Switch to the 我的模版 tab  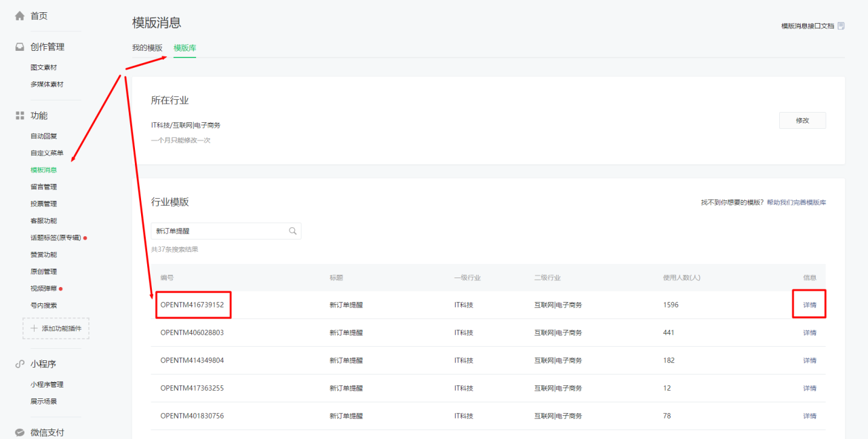[x=147, y=47]
